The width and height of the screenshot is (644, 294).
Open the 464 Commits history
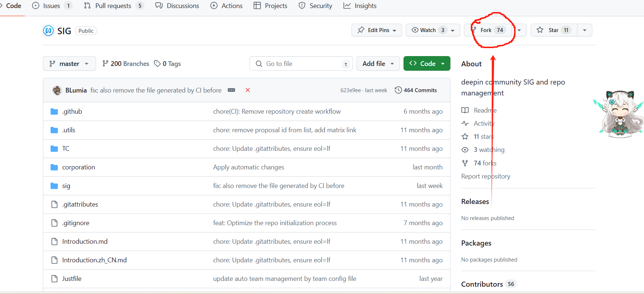point(416,90)
